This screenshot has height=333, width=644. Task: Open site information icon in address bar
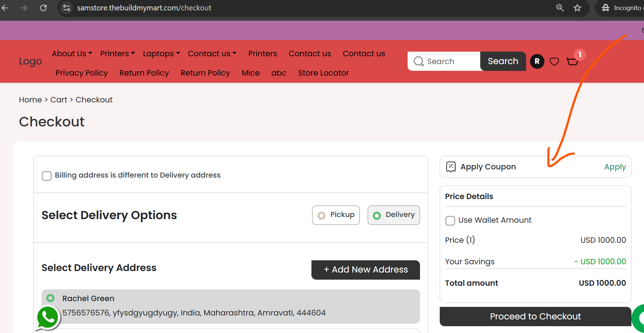pos(67,8)
